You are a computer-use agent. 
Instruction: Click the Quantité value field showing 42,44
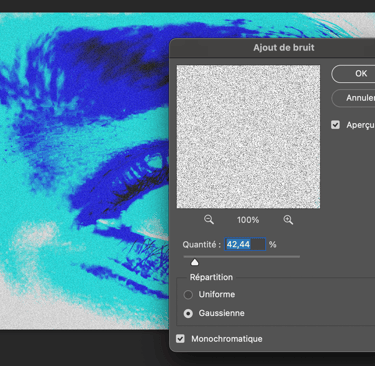[x=245, y=244]
